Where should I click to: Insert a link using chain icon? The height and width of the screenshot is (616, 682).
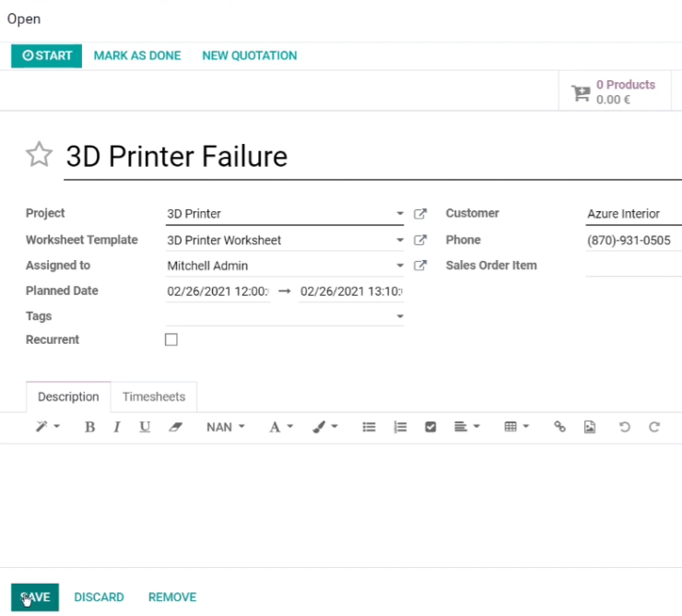[x=559, y=427]
